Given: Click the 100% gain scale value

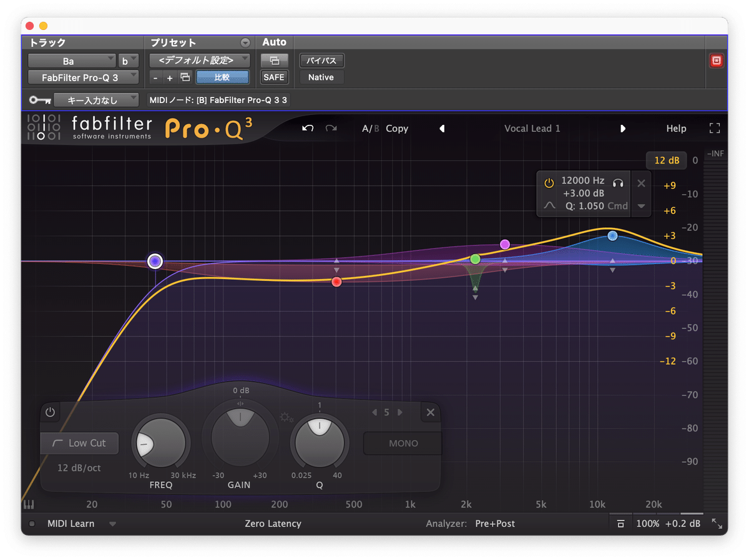Looking at the screenshot, I should point(648,524).
